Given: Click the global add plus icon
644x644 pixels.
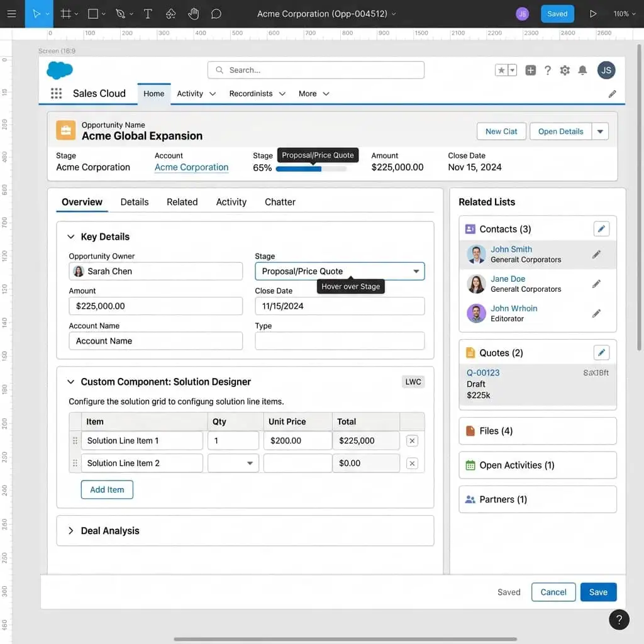Looking at the screenshot, I should (x=530, y=70).
